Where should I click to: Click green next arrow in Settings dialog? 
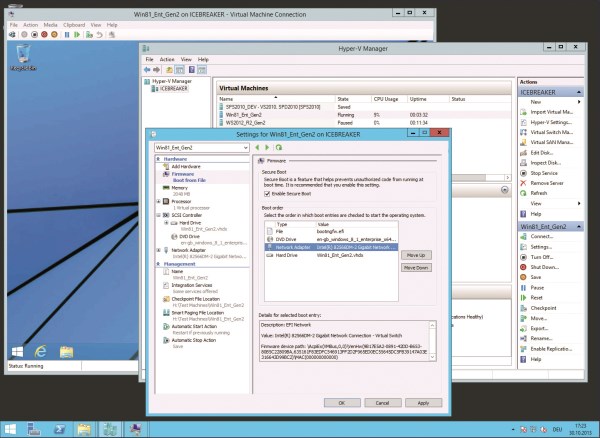tap(267, 147)
